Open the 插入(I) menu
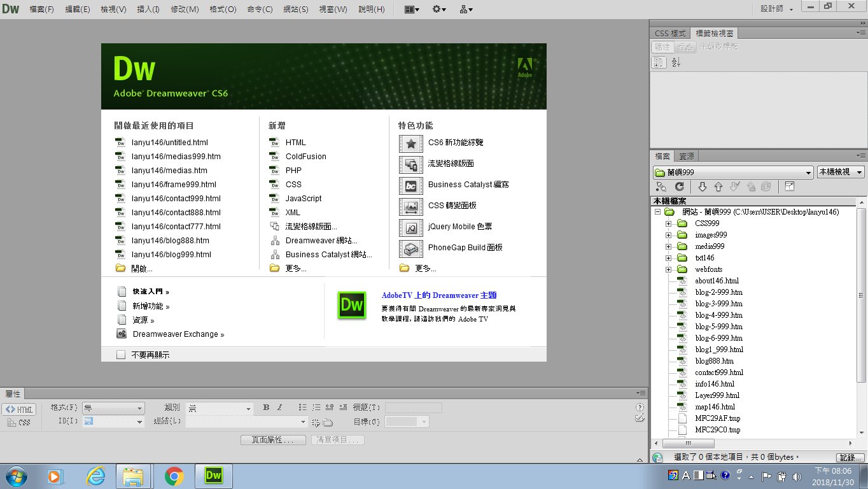The image size is (868, 489). (x=148, y=10)
